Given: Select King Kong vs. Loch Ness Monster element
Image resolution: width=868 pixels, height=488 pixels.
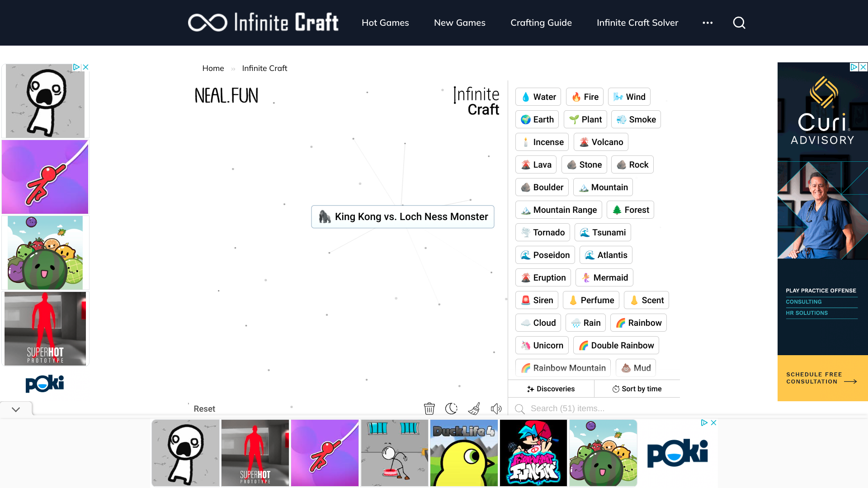Looking at the screenshot, I should coord(403,217).
